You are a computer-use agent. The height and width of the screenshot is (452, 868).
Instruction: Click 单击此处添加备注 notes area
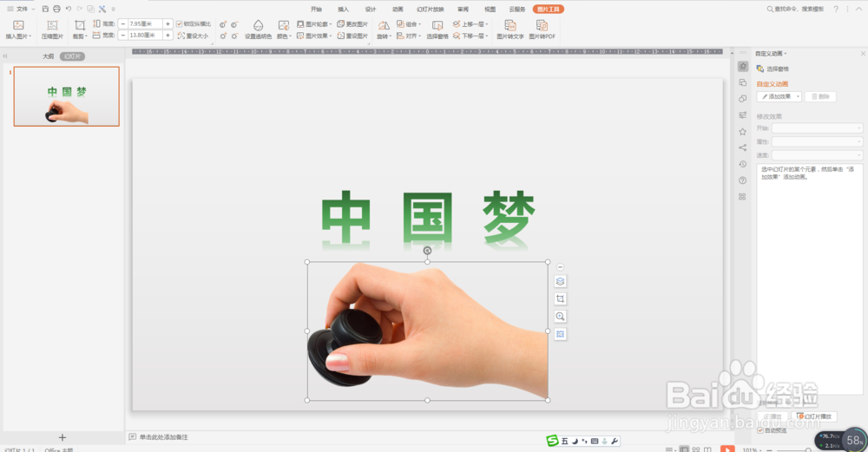pos(164,437)
